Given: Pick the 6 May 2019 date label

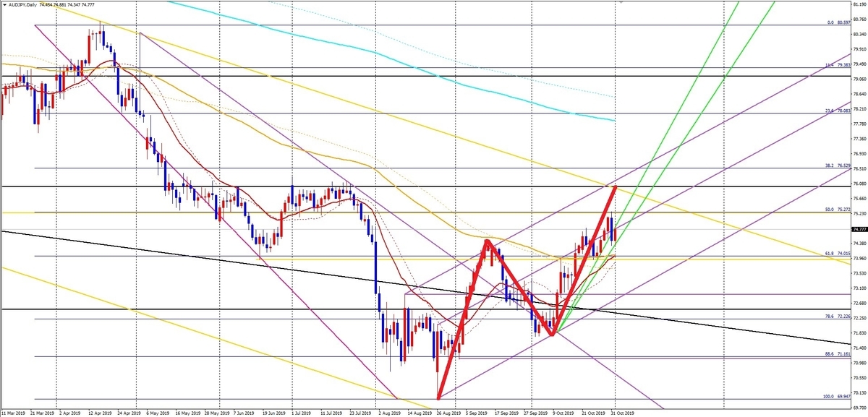Looking at the screenshot, I should click(x=157, y=413).
